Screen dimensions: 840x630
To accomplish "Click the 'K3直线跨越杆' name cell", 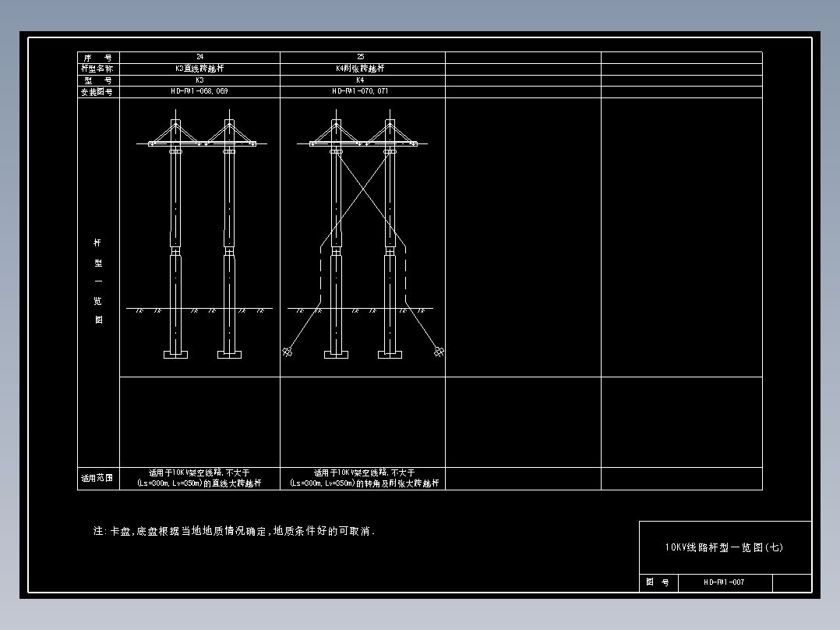I will pyautogui.click(x=199, y=69).
